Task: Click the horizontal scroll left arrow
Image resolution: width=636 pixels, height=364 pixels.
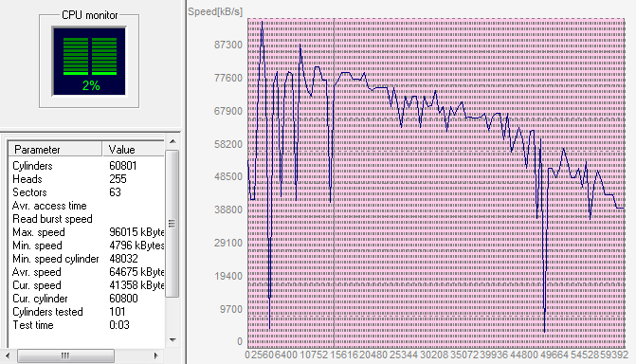Action: click(8, 355)
